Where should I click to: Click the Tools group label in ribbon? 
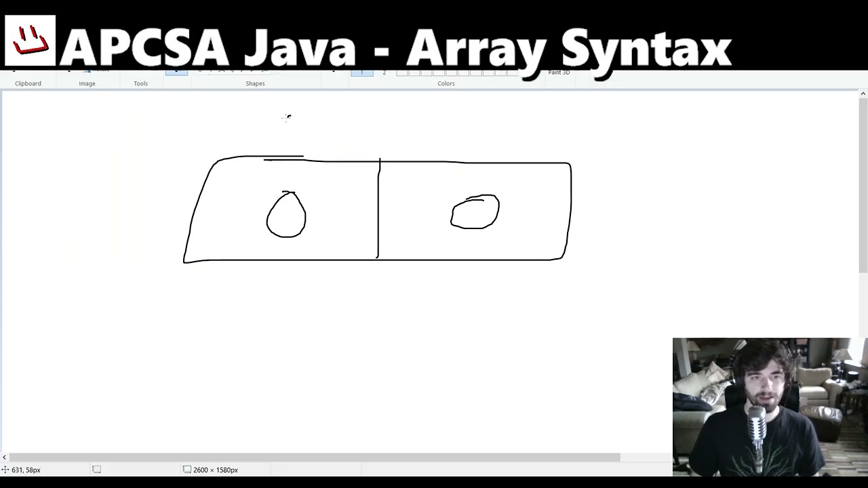tap(140, 83)
